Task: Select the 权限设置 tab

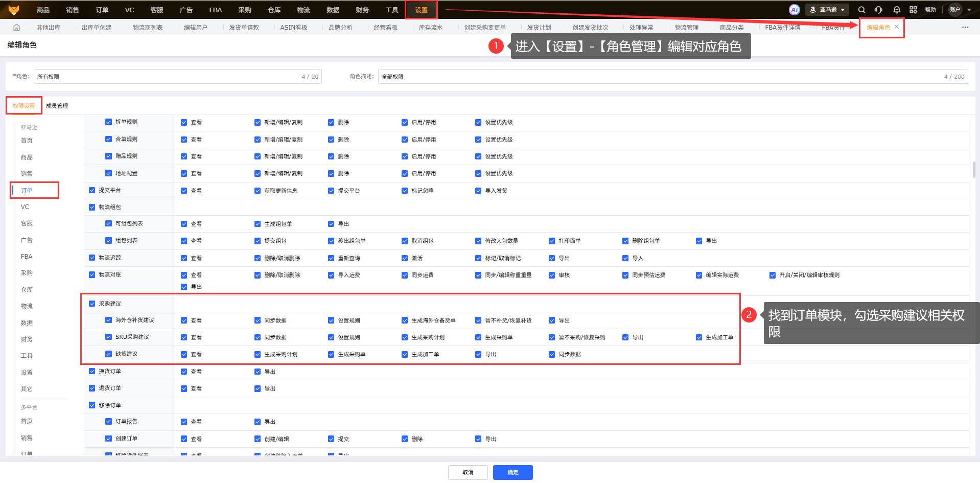Action: pyautogui.click(x=24, y=106)
